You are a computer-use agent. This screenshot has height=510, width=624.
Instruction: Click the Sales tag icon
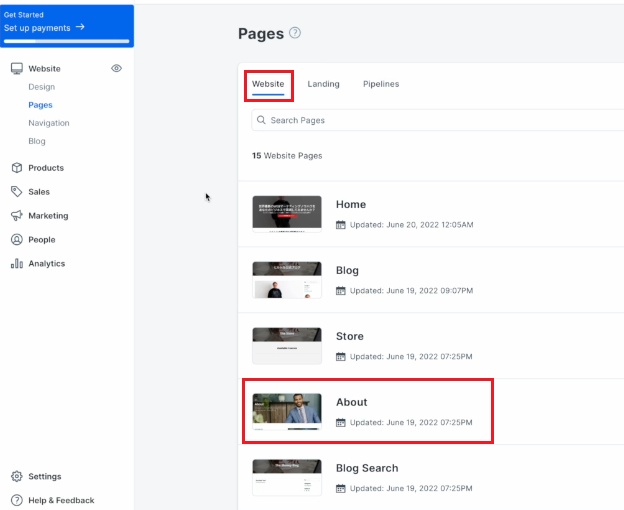pyautogui.click(x=16, y=192)
